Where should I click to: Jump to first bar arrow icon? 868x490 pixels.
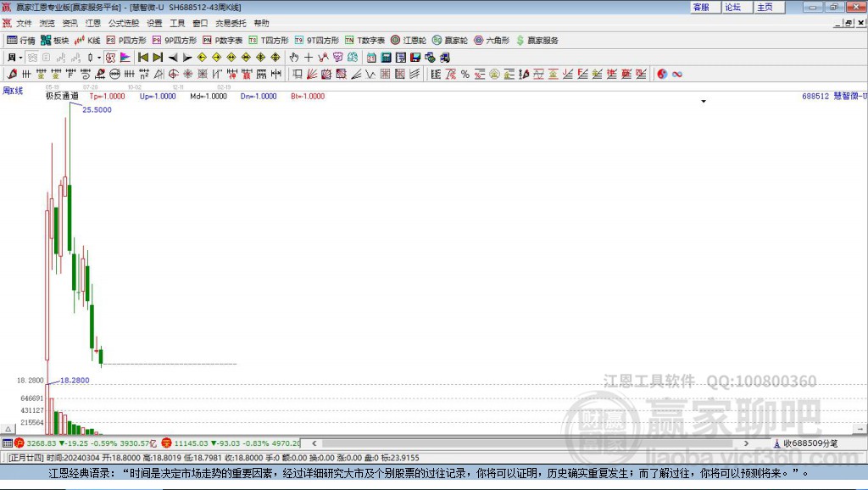point(143,57)
